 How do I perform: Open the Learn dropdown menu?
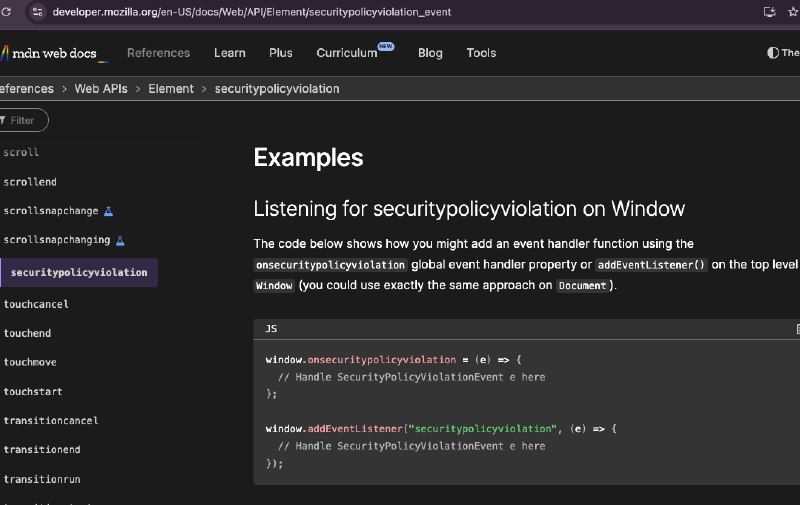230,53
